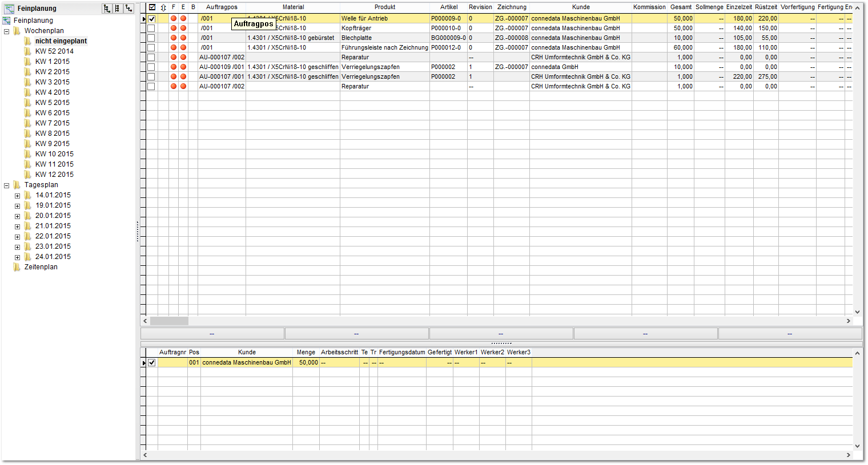Select KW 12 2015 in the tree

[54, 175]
